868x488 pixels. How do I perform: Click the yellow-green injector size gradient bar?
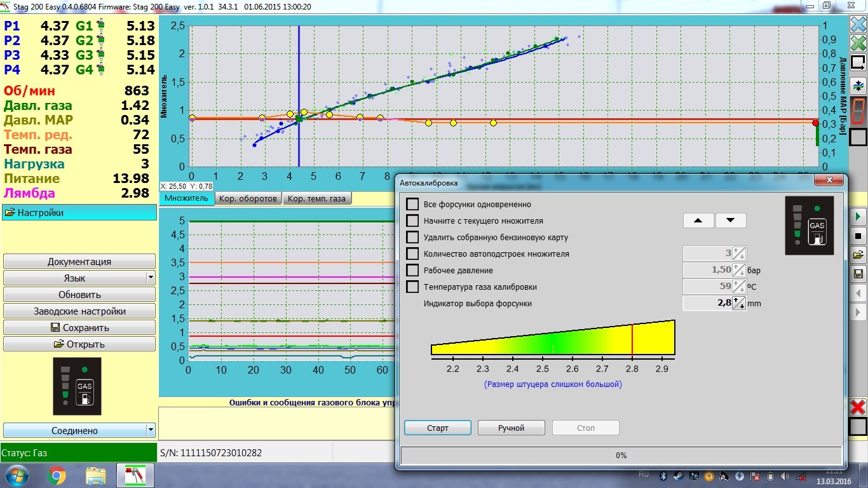[553, 338]
